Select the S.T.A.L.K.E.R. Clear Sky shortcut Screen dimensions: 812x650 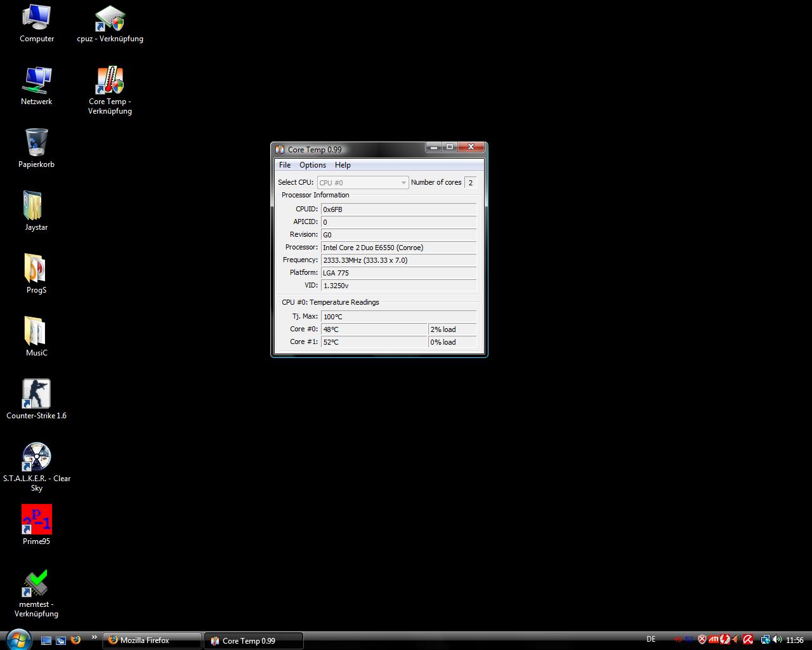[36, 468]
